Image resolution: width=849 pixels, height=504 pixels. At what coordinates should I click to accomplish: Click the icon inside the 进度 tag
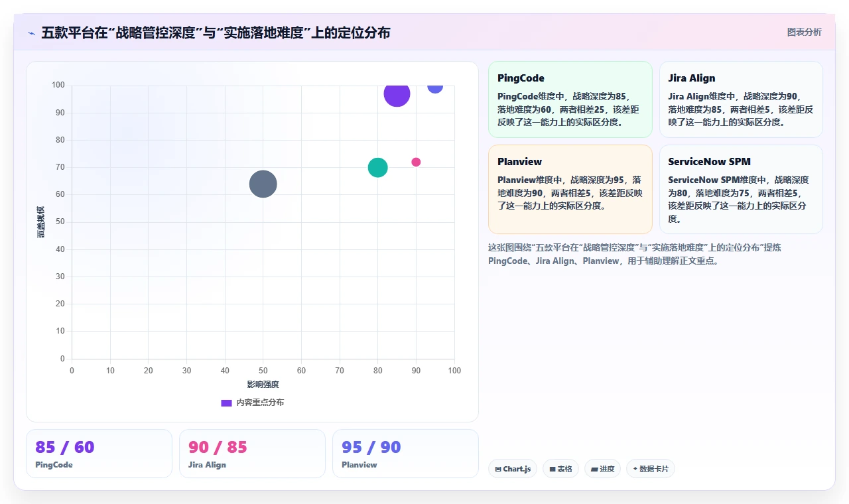pos(594,469)
